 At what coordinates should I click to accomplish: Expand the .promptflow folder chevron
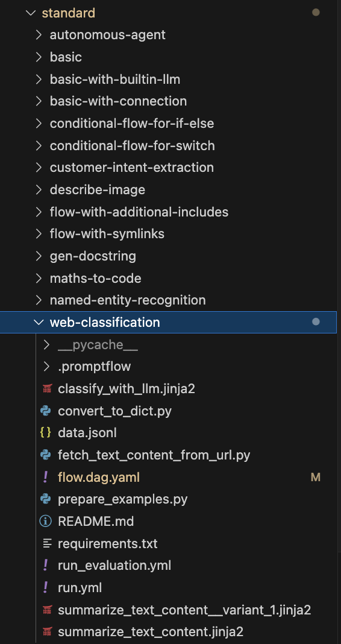tap(47, 367)
